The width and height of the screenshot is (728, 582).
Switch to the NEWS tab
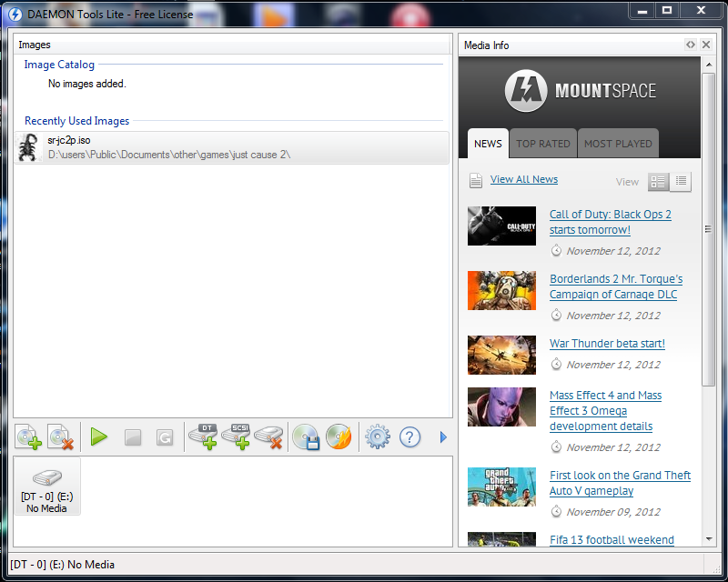(488, 144)
